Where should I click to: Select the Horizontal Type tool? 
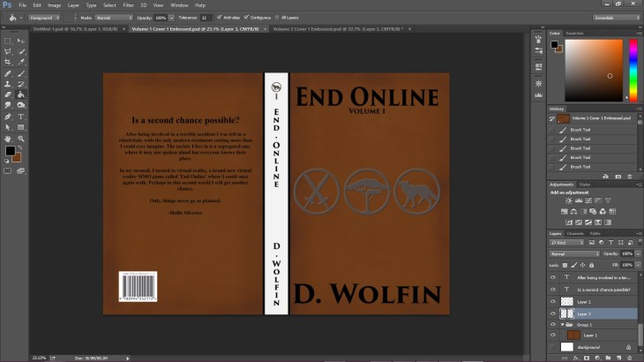coord(20,116)
